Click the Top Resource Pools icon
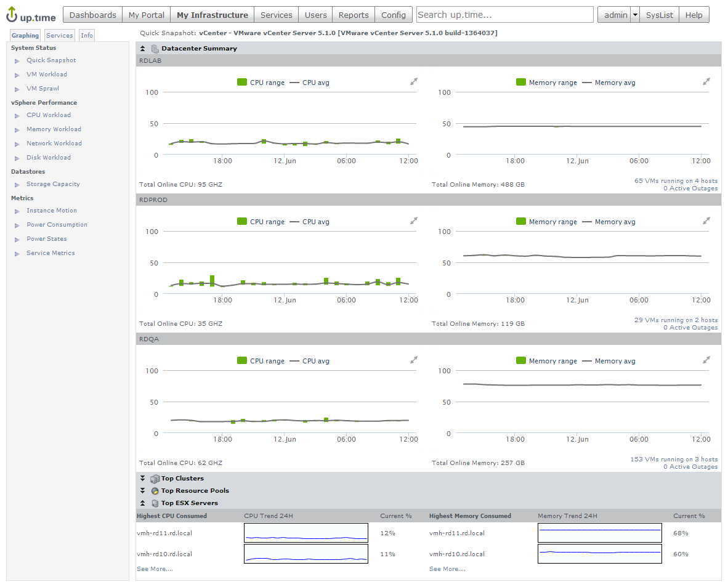728x587 pixels. tap(155, 491)
